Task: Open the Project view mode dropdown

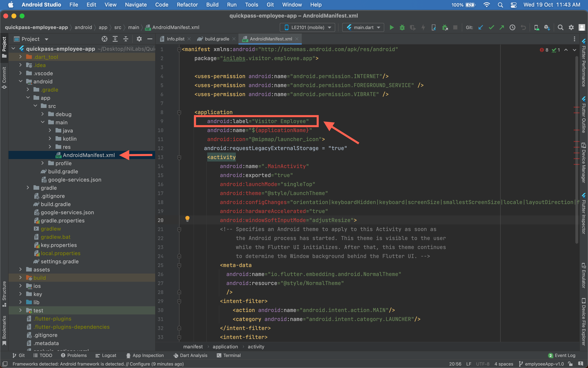Action: [31, 39]
